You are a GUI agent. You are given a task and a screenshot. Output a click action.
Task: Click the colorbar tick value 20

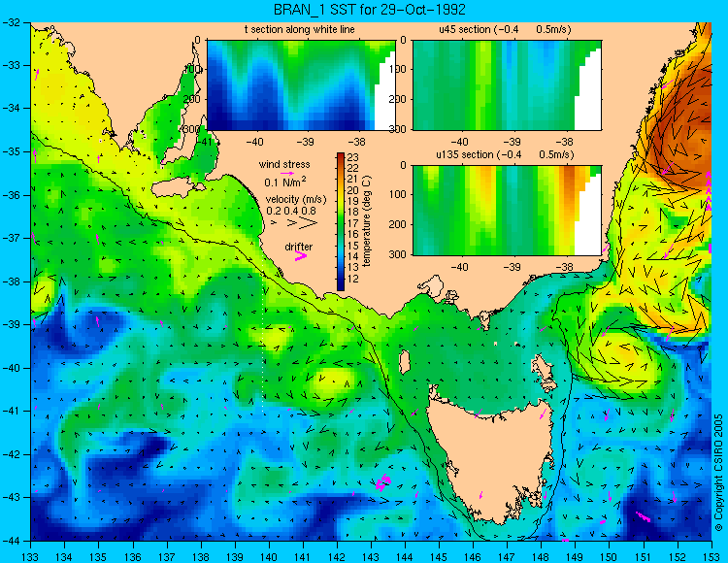(353, 190)
